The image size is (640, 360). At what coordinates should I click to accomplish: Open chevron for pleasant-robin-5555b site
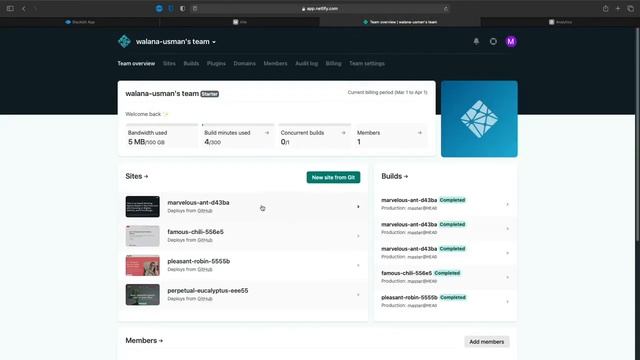click(x=358, y=266)
